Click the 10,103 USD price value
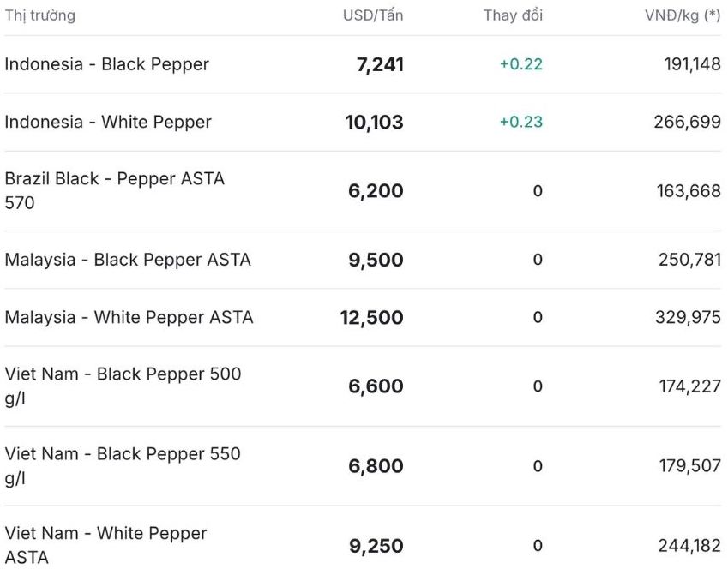Image resolution: width=728 pixels, height=575 pixels. [375, 122]
